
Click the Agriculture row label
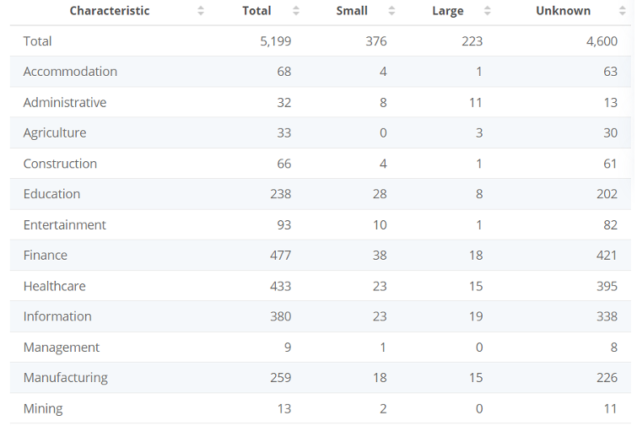coord(55,133)
